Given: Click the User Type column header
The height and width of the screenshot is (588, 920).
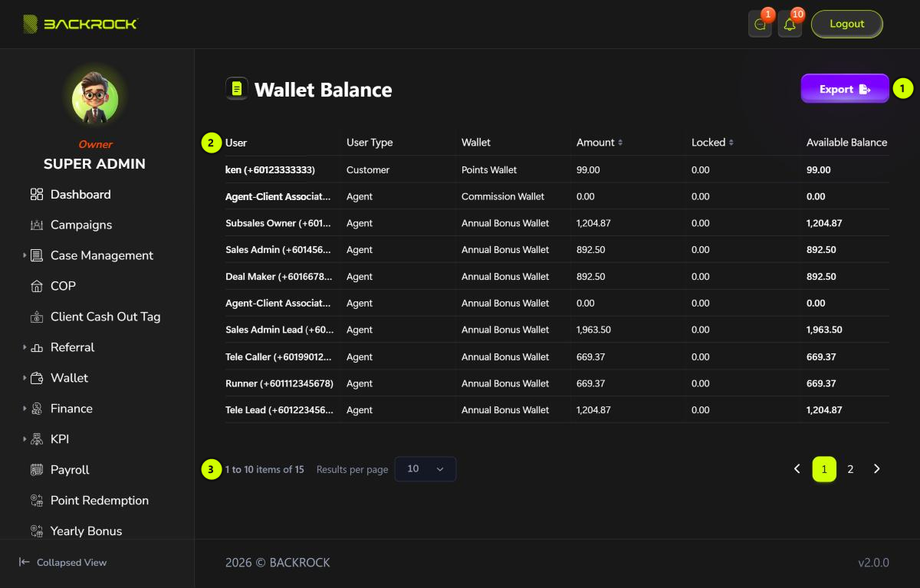Looking at the screenshot, I should click(370, 143).
